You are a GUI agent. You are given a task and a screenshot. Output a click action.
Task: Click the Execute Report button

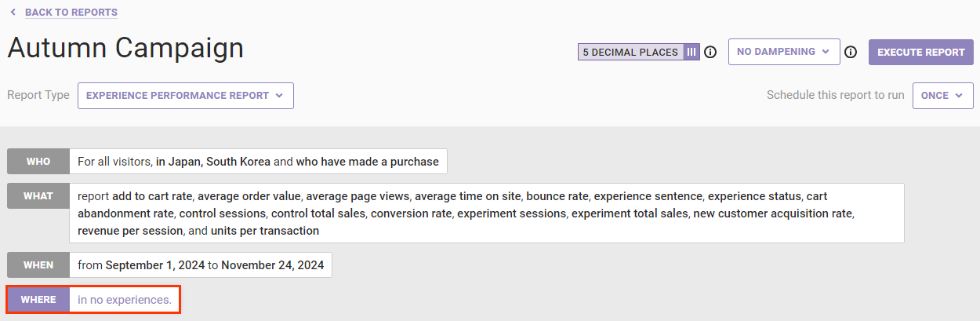920,52
